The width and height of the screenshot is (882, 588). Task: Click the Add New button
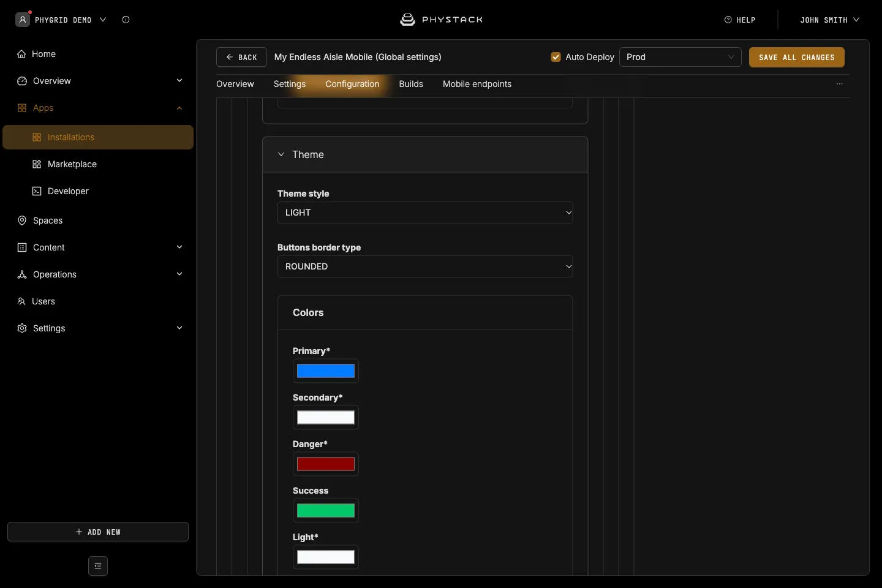[x=98, y=532]
